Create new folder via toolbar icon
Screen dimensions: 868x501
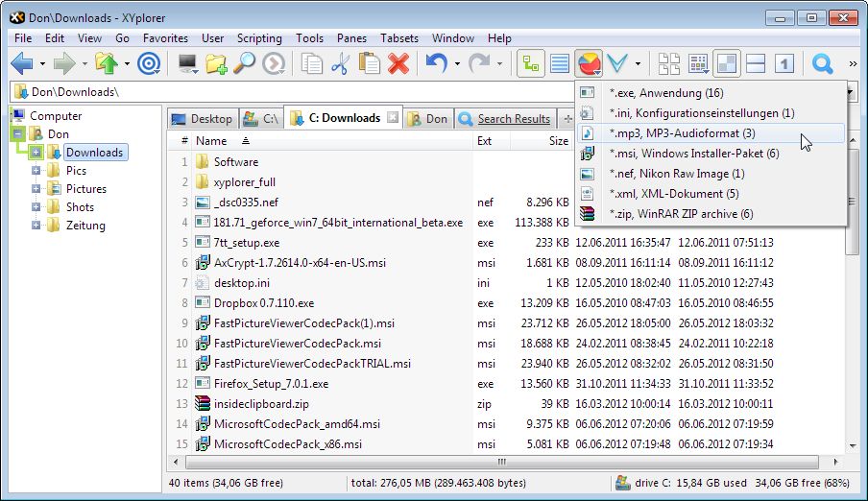216,63
